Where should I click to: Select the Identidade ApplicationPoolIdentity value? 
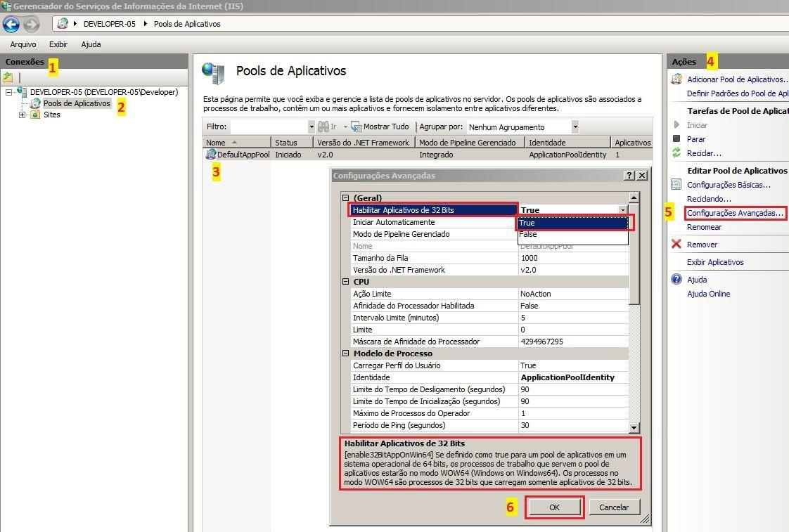click(x=574, y=377)
